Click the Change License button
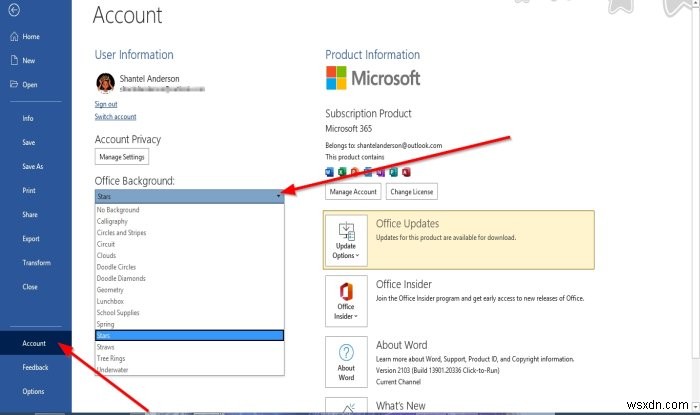700x415 pixels. pyautogui.click(x=412, y=191)
